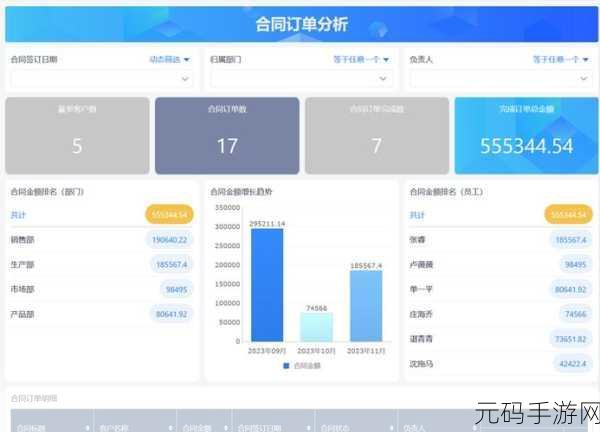Click the blue card showing 555344.54
This screenshot has height=432, width=600.
(x=527, y=135)
